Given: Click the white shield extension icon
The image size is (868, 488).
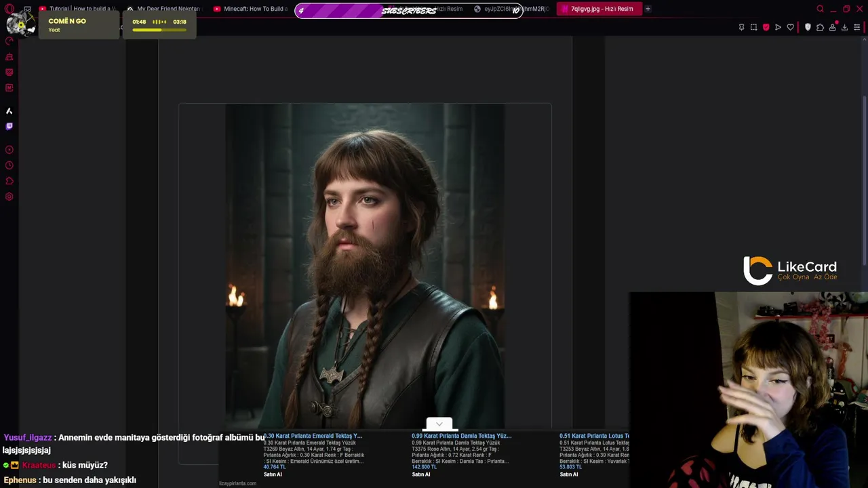Looking at the screenshot, I should click(x=808, y=27).
